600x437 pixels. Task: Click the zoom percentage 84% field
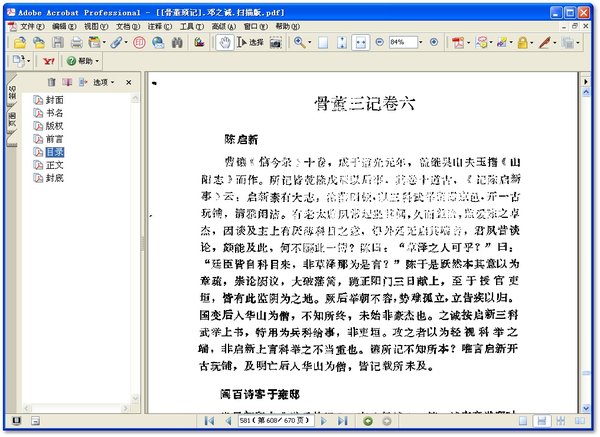coord(403,42)
